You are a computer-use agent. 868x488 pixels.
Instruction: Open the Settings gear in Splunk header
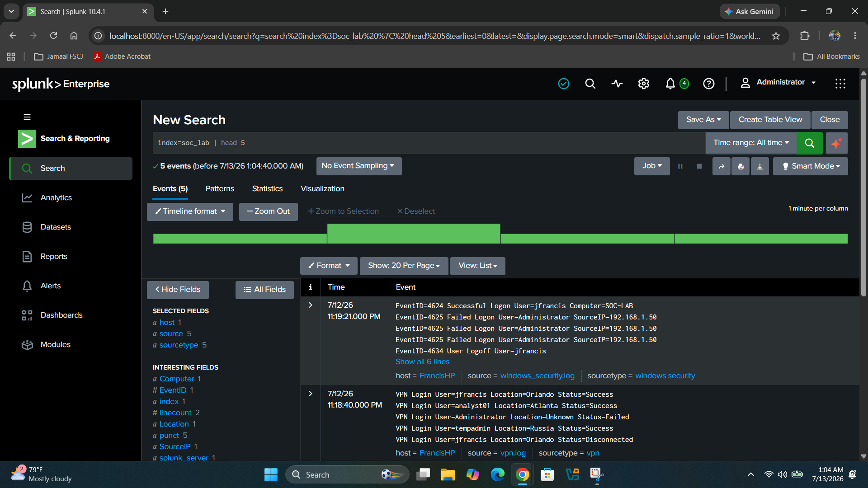643,84
